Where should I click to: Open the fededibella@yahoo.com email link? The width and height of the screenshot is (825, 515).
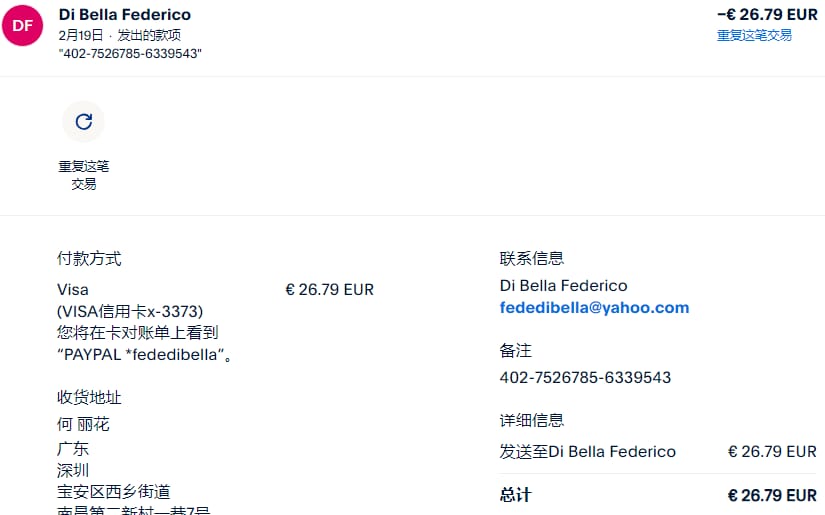pos(594,308)
